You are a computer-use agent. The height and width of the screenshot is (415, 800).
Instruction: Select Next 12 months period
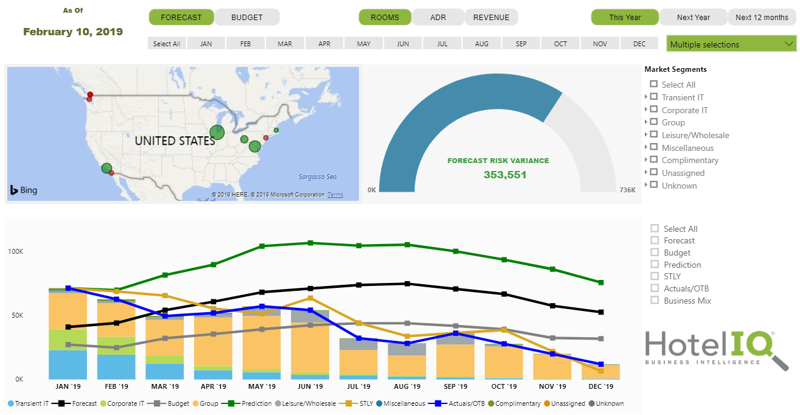point(762,17)
